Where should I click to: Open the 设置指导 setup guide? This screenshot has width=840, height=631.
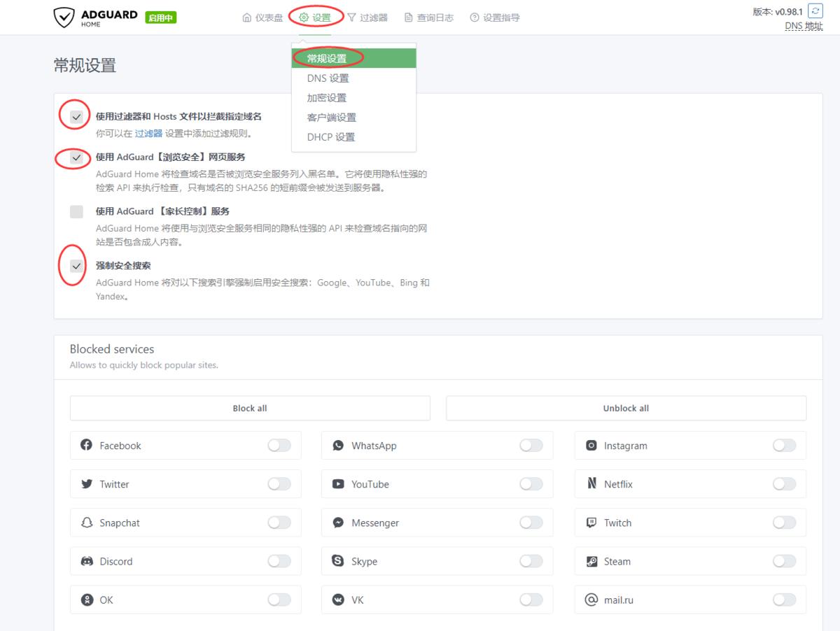[x=500, y=17]
